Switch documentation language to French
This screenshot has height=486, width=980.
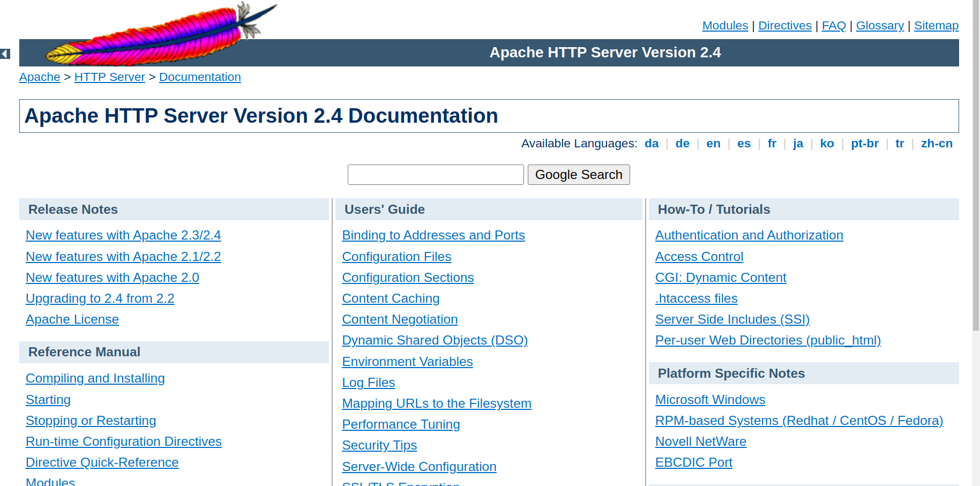point(772,143)
